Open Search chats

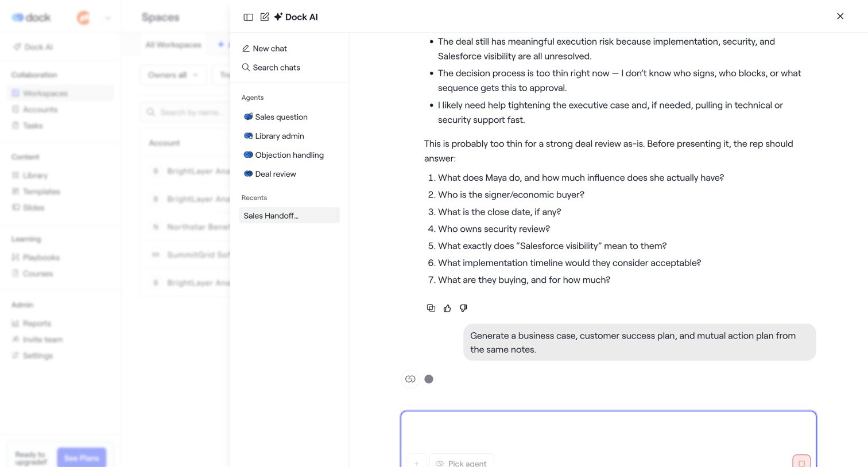(271, 68)
